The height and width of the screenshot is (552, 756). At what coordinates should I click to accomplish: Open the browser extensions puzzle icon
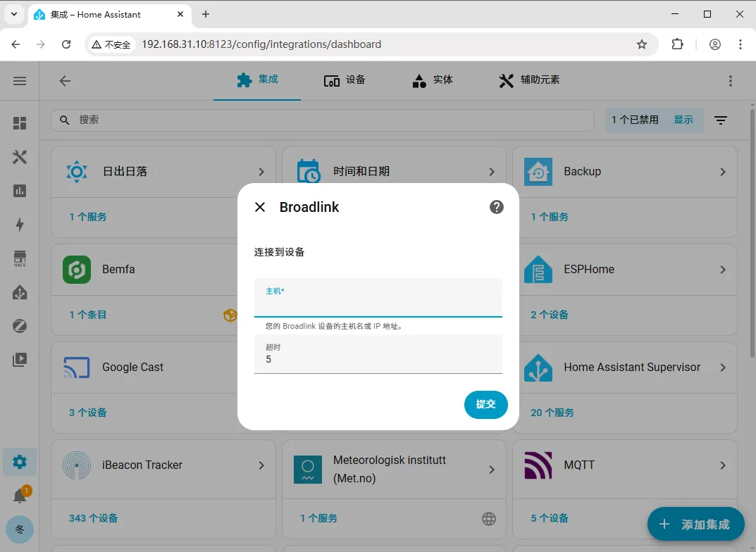click(x=677, y=44)
